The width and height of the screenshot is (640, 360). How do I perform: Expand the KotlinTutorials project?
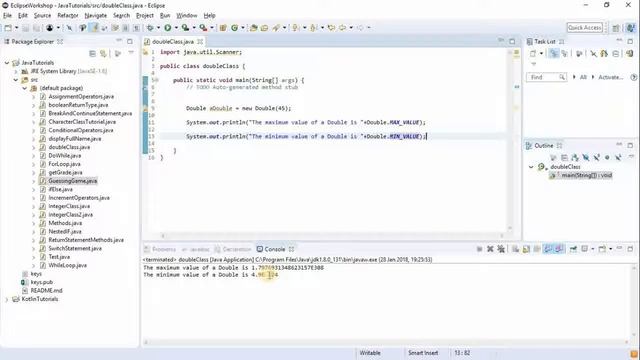click(x=7, y=299)
